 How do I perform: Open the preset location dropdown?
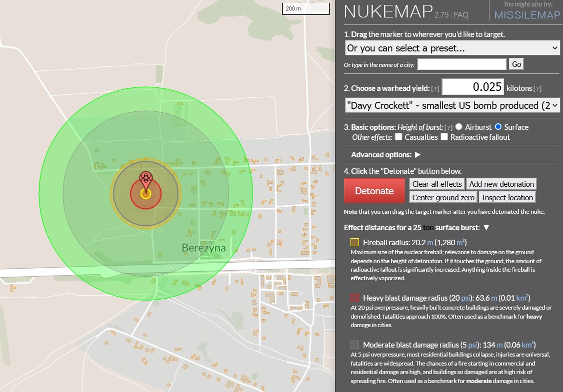(452, 48)
